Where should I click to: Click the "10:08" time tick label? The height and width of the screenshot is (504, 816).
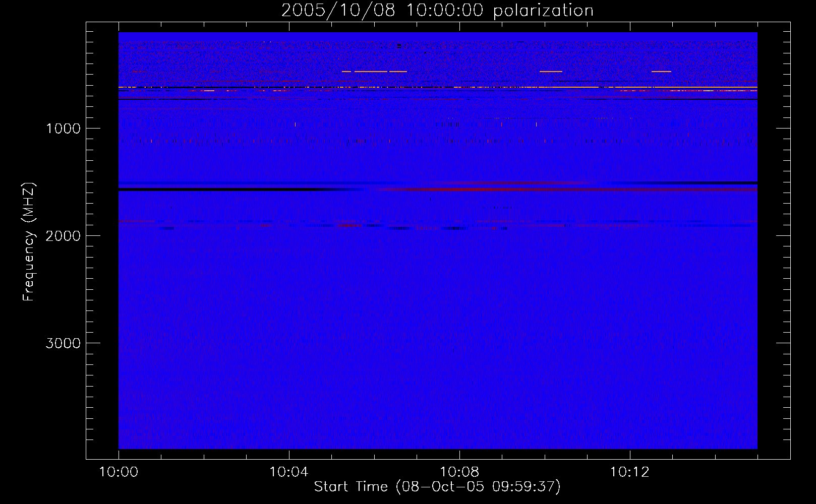(x=459, y=472)
